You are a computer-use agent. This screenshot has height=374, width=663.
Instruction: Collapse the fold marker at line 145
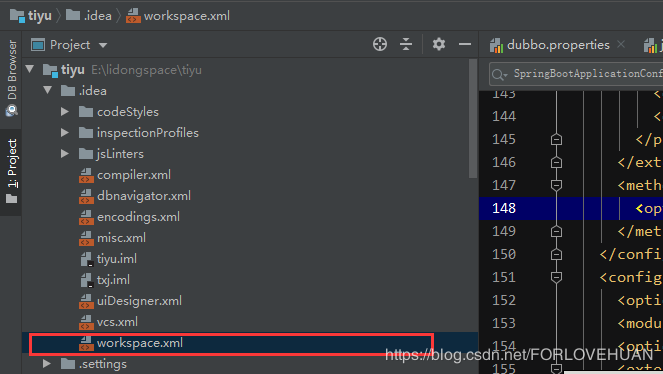point(556,139)
